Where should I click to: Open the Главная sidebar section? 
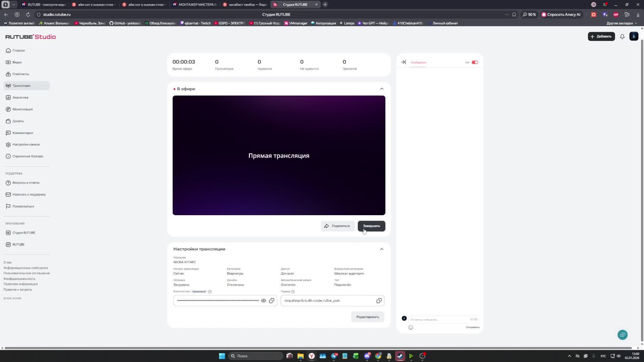pyautogui.click(x=27, y=50)
